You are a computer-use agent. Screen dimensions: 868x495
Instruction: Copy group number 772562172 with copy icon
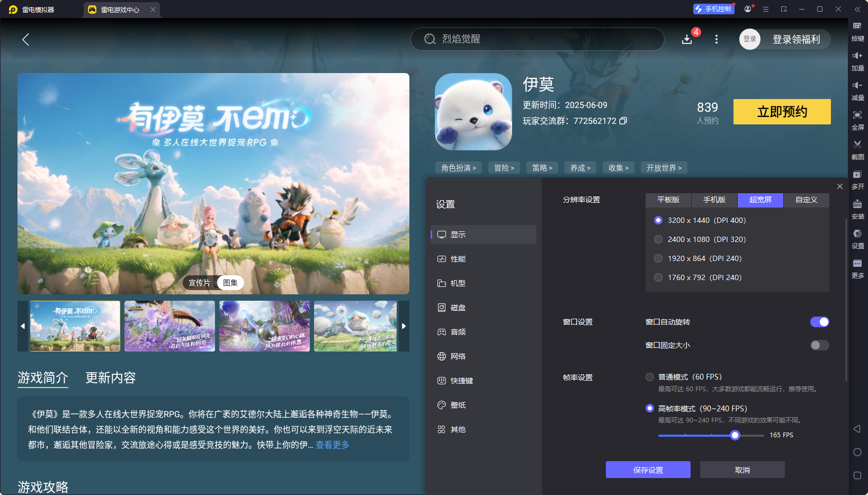[623, 121]
